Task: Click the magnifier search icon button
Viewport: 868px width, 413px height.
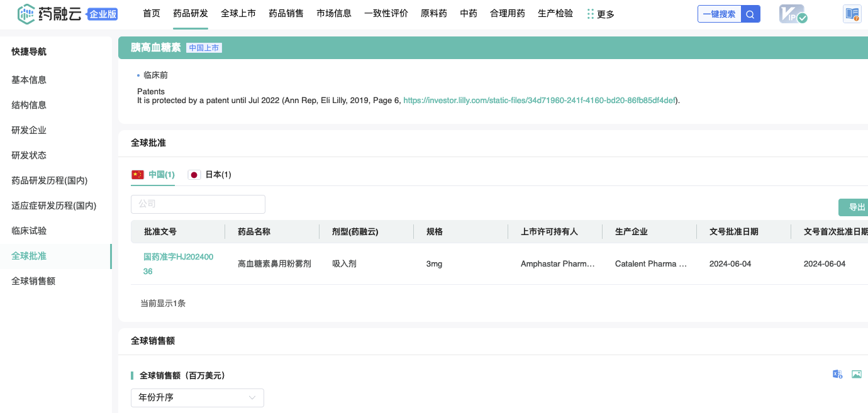Action: (x=750, y=14)
